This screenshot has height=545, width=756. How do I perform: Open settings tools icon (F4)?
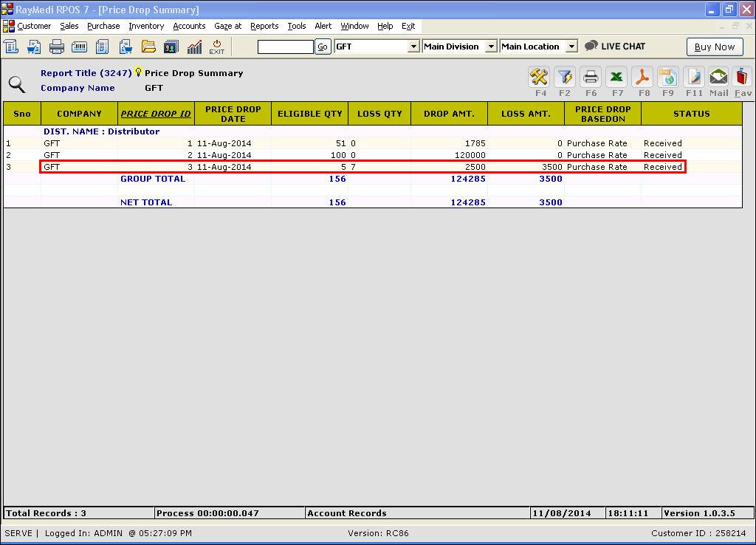(x=539, y=77)
